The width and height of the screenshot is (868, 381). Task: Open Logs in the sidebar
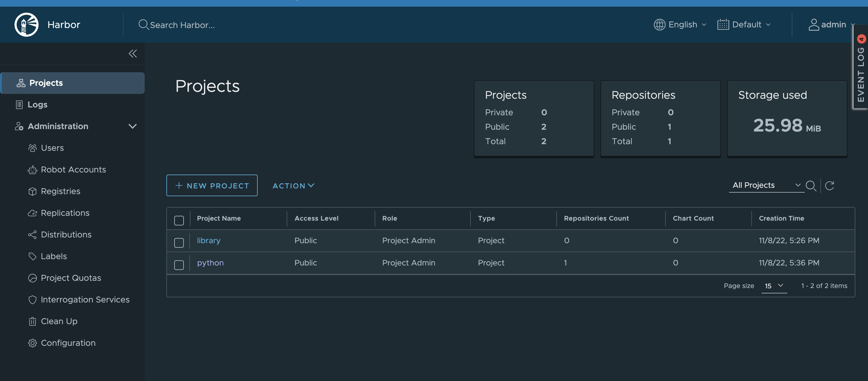coord(37,105)
